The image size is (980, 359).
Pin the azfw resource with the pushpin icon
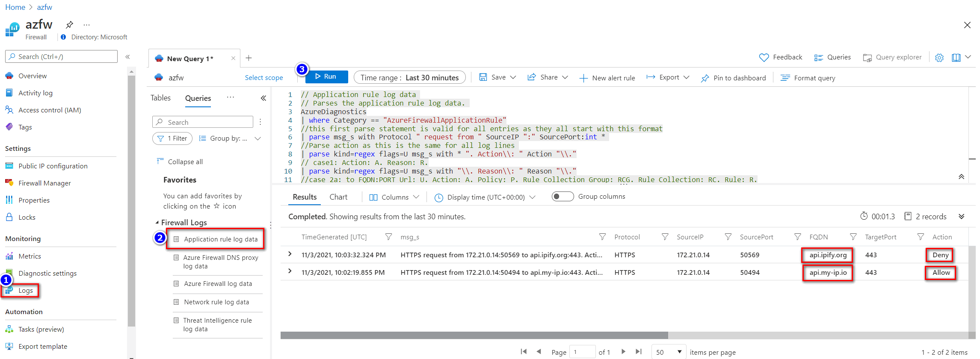(69, 24)
